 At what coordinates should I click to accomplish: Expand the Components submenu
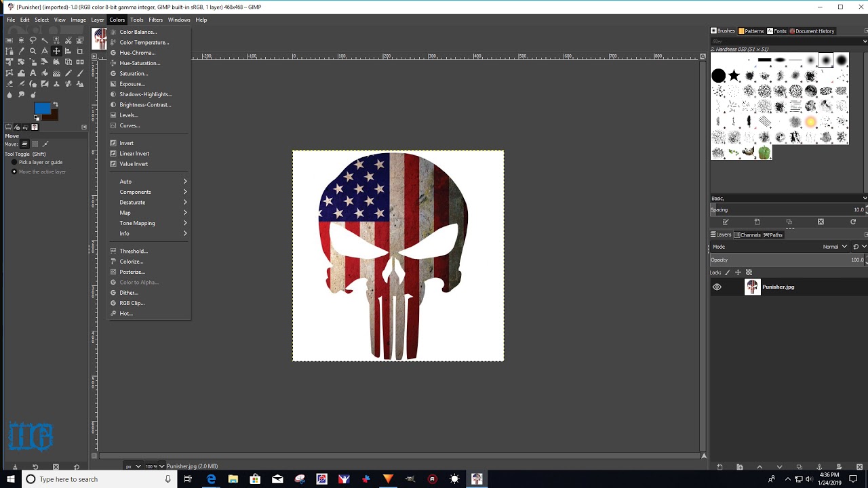pos(149,192)
